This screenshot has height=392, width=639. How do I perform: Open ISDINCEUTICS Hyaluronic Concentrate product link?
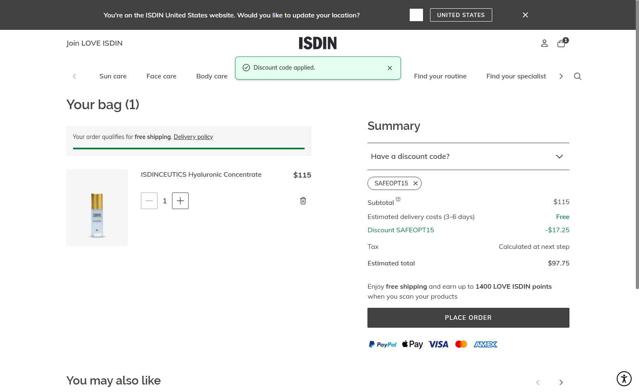[201, 174]
